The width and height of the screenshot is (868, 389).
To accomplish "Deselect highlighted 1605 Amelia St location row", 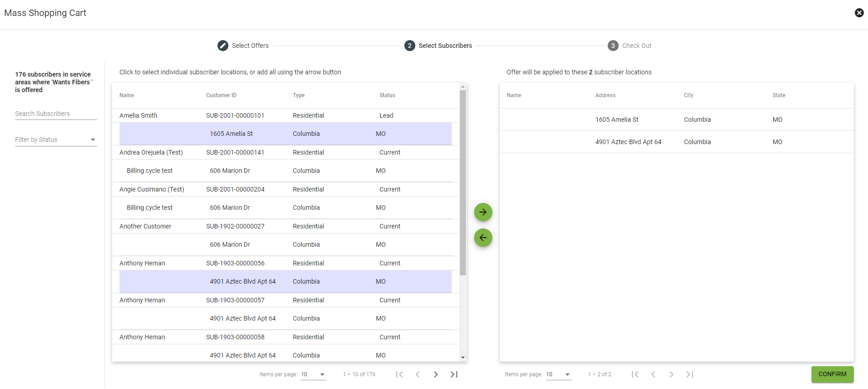I will coord(285,134).
